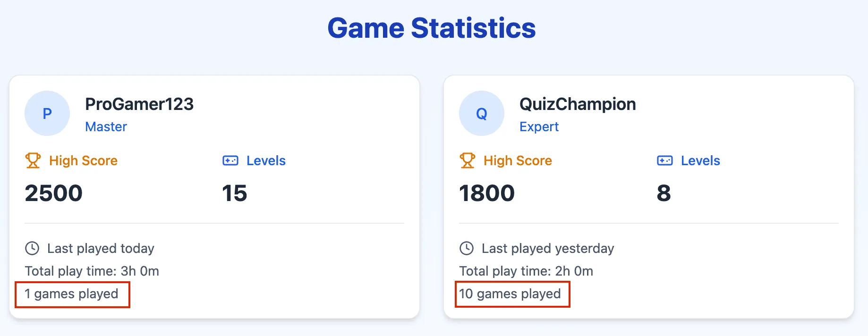Click the round Q avatar
The width and height of the screenshot is (868, 336).
pos(482,113)
